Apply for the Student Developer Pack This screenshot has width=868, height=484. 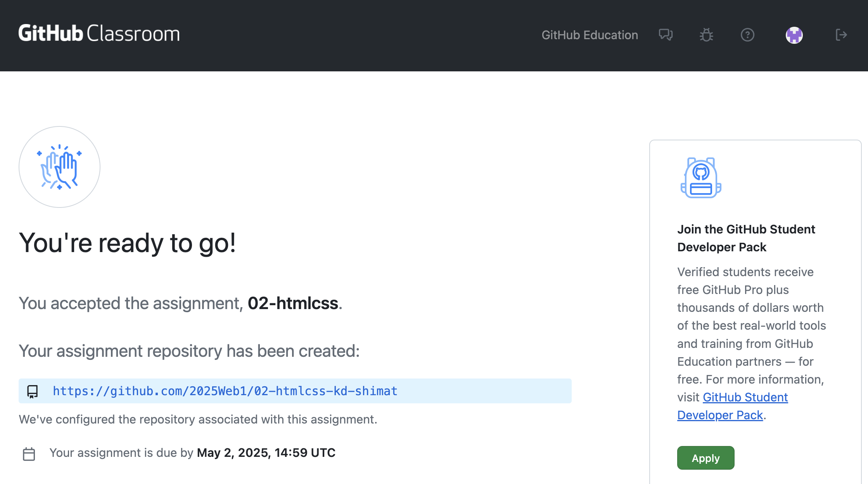pos(705,458)
